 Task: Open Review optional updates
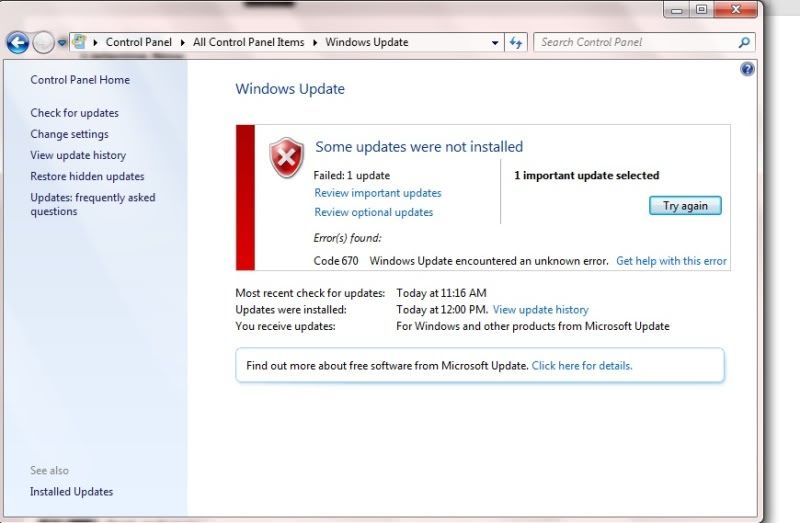373,212
